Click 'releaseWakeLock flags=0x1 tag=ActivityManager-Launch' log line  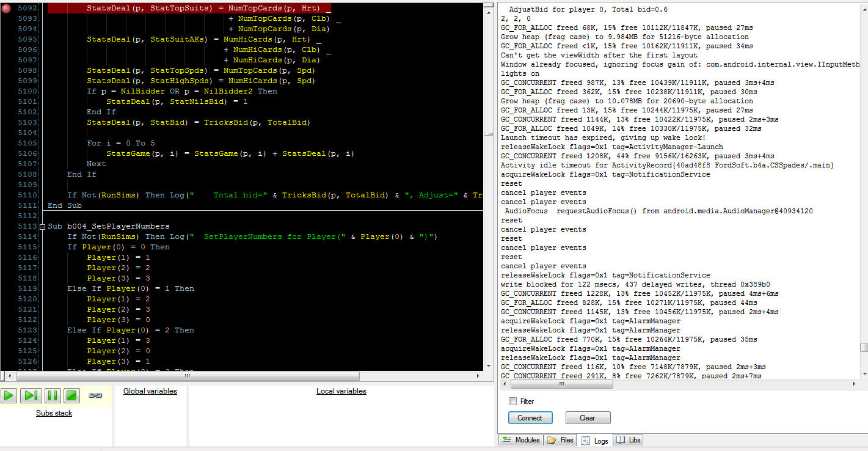click(611, 147)
